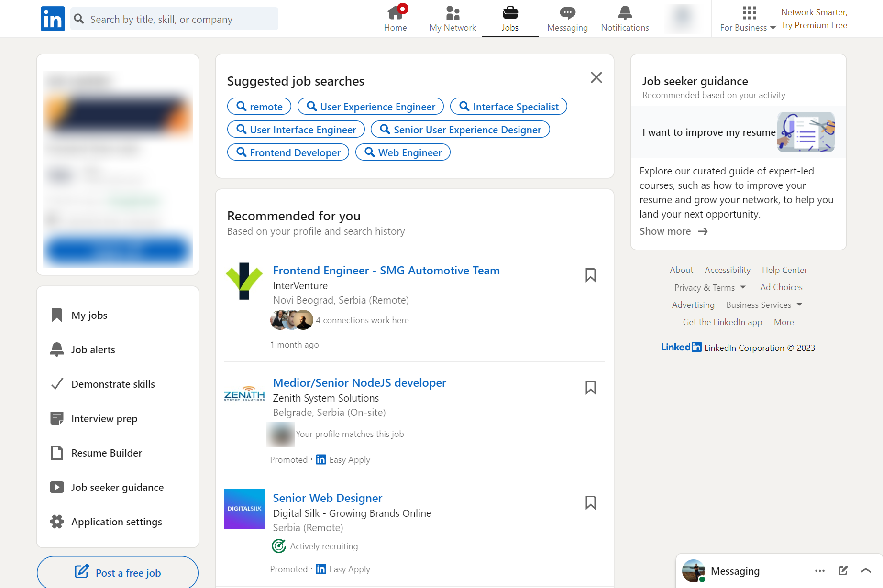Open the Senior Web Designer job
Image resolution: width=883 pixels, height=588 pixels.
coord(327,498)
